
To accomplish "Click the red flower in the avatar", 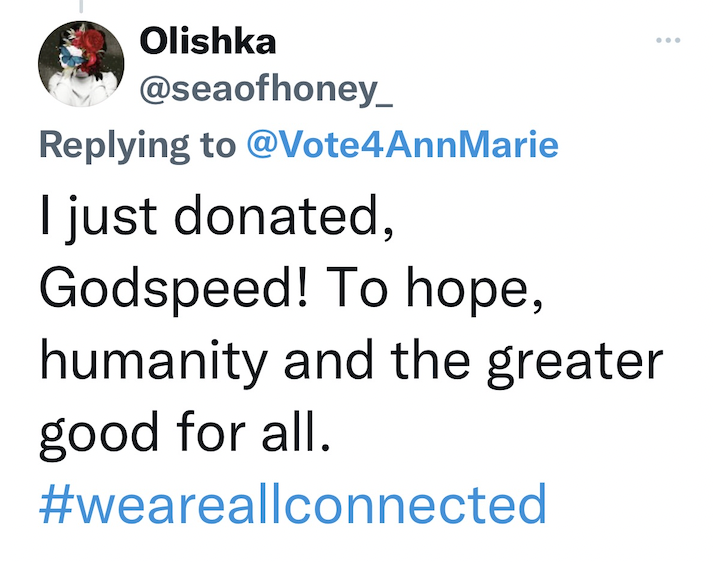I will click(x=90, y=50).
